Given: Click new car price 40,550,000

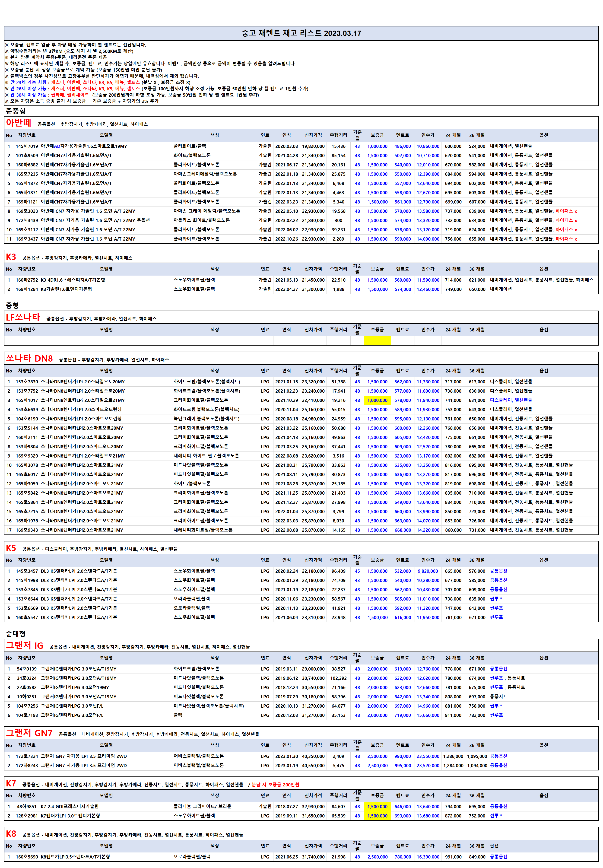Looking at the screenshot, I should coord(313,765).
